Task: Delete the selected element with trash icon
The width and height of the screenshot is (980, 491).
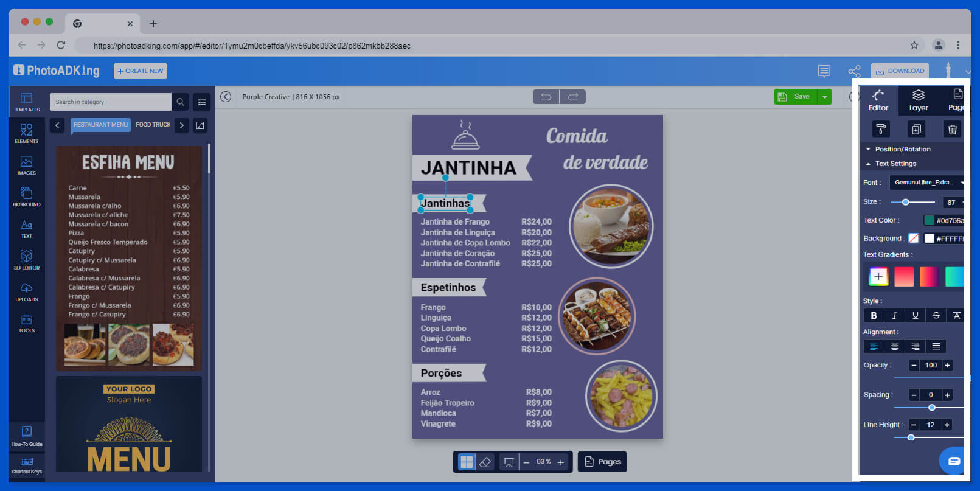Action: [x=953, y=129]
